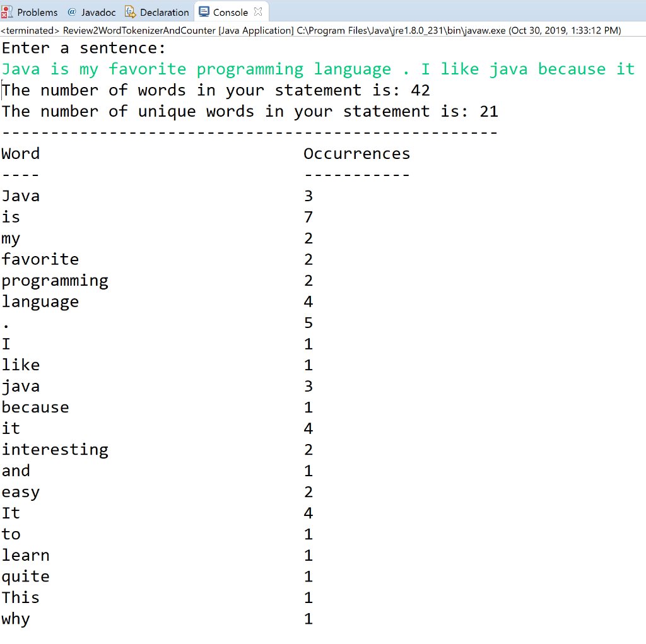
Task: Click the word interesting in the table
Action: (55, 450)
